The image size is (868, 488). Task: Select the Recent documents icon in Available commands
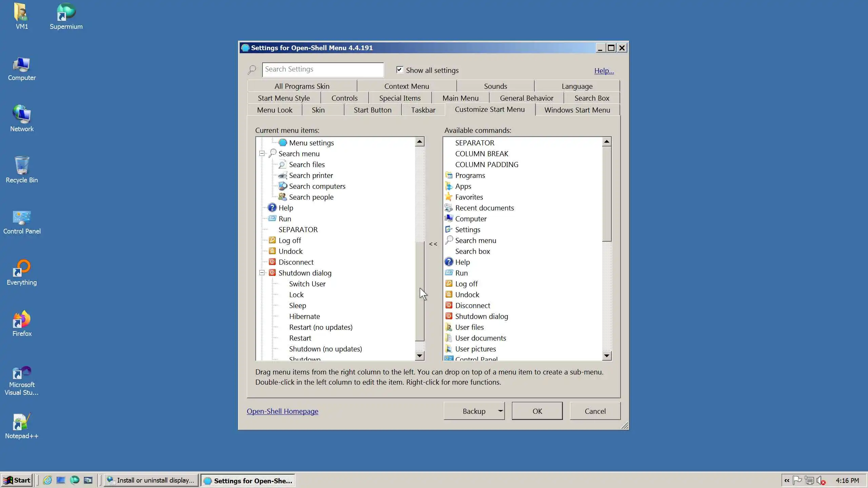(449, 208)
